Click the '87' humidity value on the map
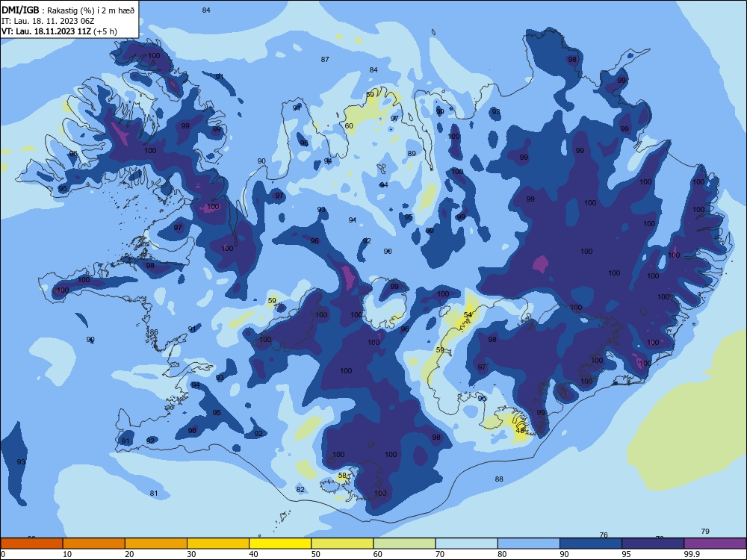This screenshot has height=560, width=747. tap(325, 60)
